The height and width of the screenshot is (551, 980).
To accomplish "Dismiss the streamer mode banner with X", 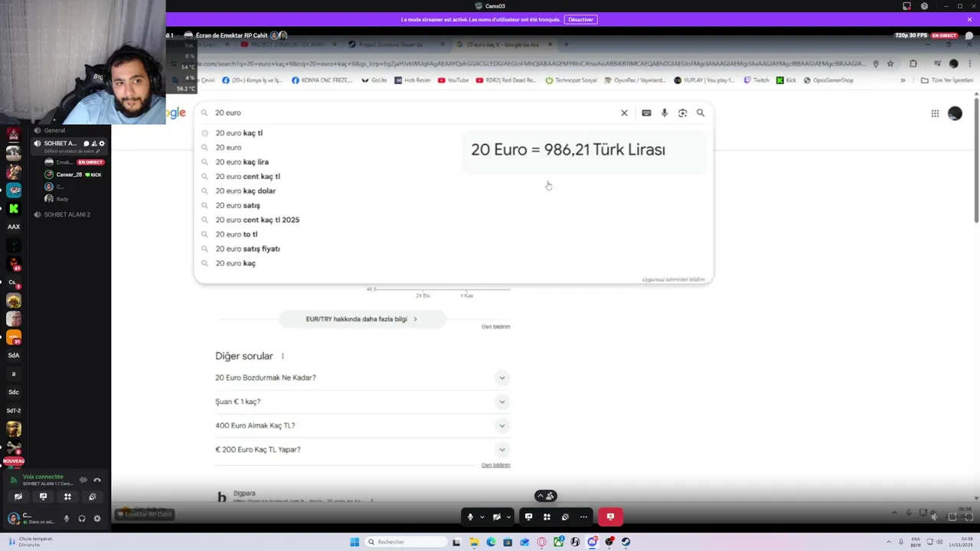I will click(969, 19).
